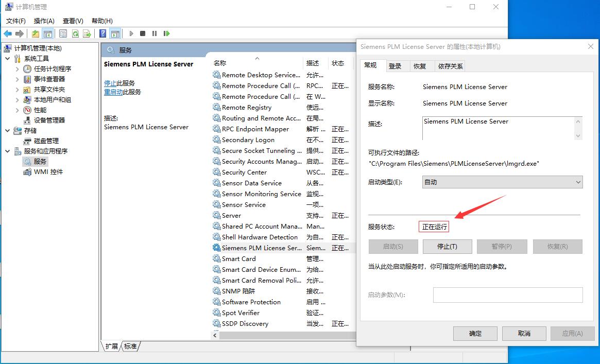The width and height of the screenshot is (600, 364).
Task: Switch to the 登录 tab
Action: tap(395, 66)
